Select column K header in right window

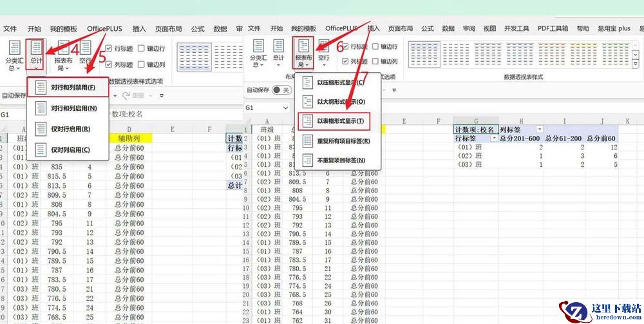point(627,120)
